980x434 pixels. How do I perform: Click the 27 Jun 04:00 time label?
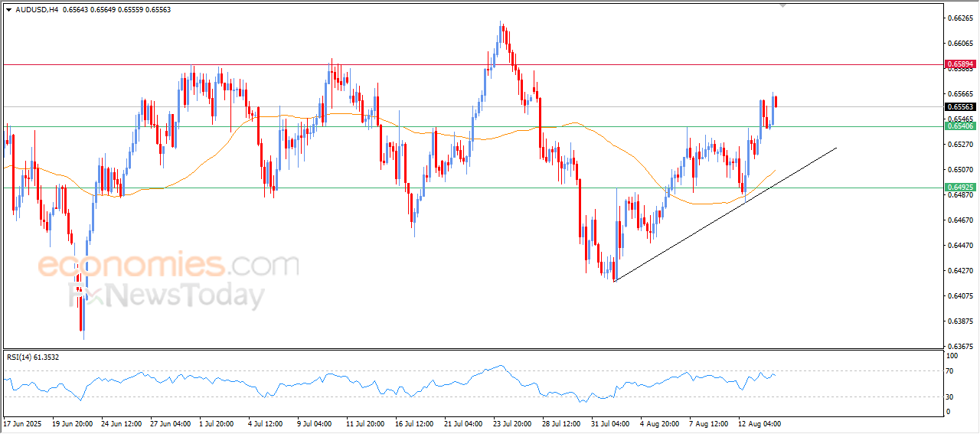(171, 423)
